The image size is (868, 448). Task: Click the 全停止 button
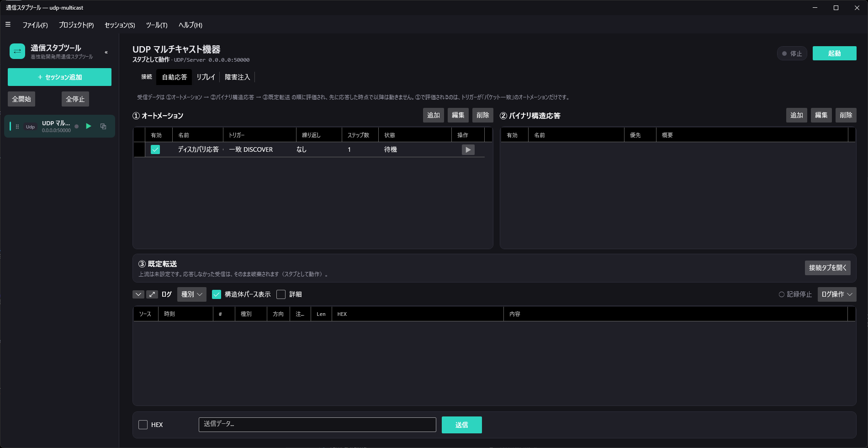(x=75, y=99)
